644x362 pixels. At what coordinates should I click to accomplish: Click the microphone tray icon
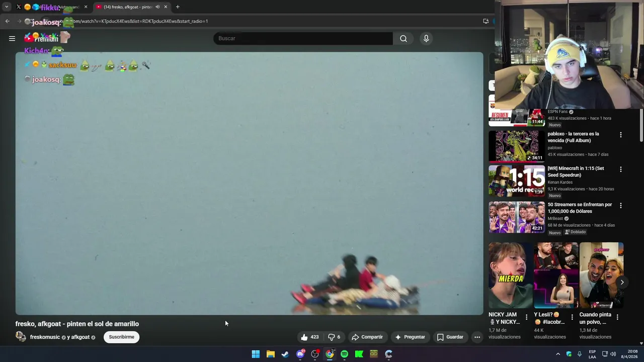coord(580,354)
